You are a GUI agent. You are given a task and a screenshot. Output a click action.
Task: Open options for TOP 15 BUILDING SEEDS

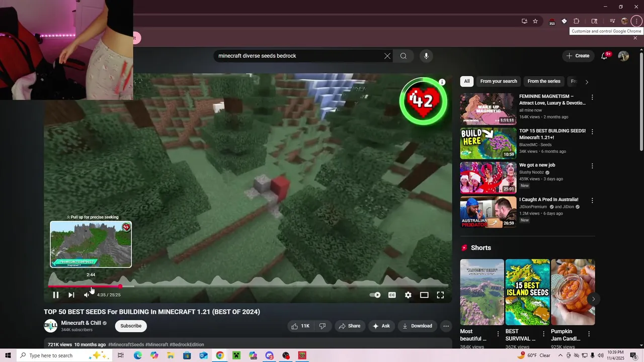coord(592,132)
